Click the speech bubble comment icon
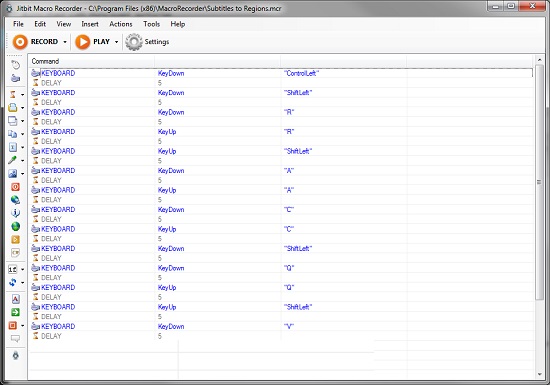Viewport: 550px width, 385px height. pyautogui.click(x=15, y=339)
